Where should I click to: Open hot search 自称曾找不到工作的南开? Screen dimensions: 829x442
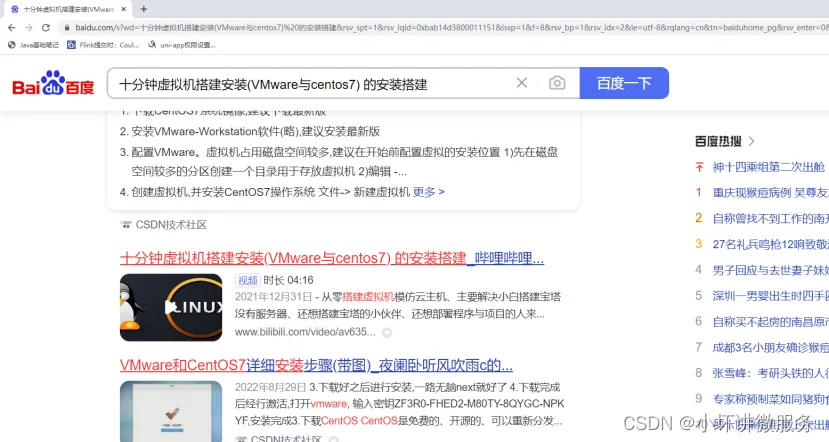[x=771, y=218]
